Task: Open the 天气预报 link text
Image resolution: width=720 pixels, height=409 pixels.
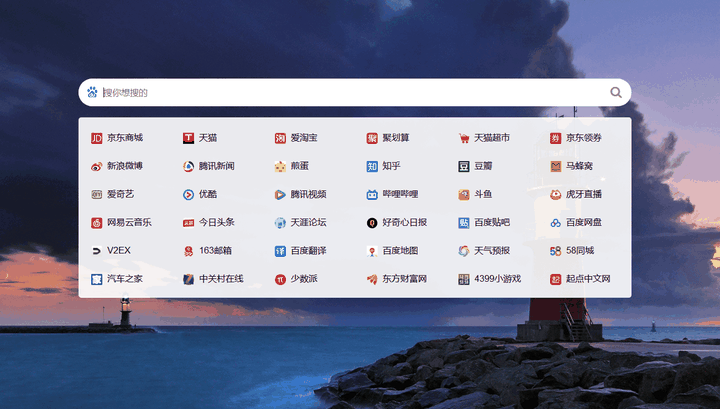Action: coord(492,250)
